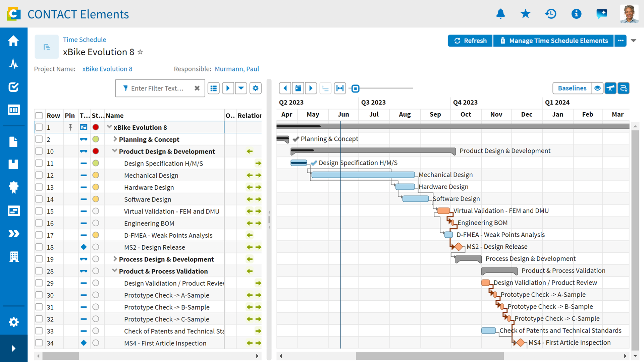Select MS2 - Design Release milestone diamond in Gantt

click(x=459, y=247)
